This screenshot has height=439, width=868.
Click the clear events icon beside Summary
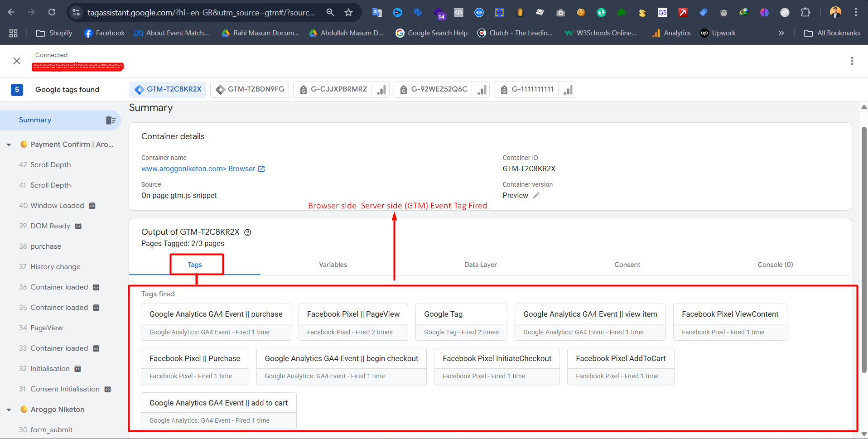(x=111, y=120)
